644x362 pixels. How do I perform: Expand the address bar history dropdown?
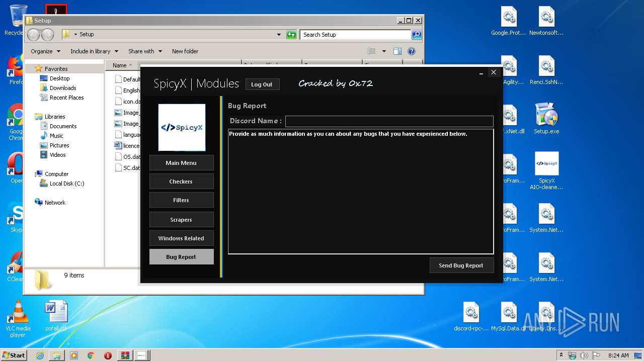tap(279, 35)
